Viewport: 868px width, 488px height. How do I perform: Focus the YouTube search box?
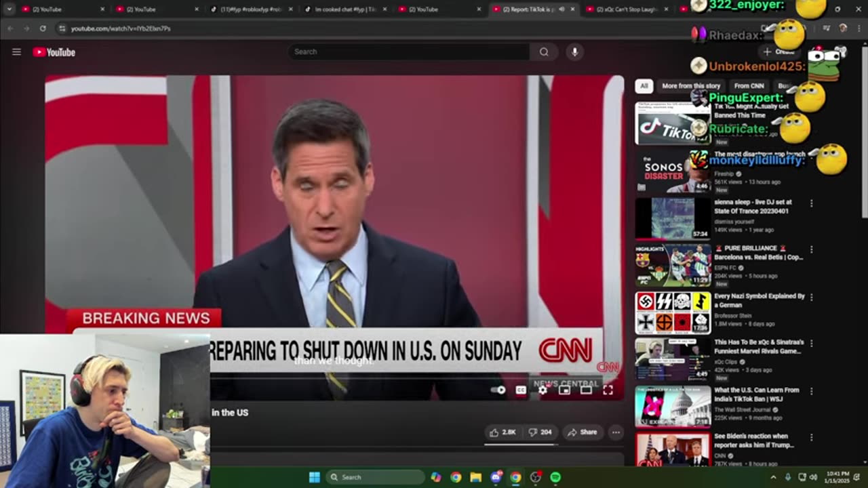pos(410,52)
